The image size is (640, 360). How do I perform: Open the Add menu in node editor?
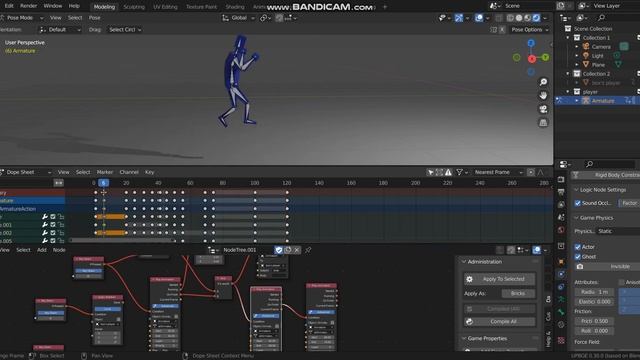[x=42, y=250]
